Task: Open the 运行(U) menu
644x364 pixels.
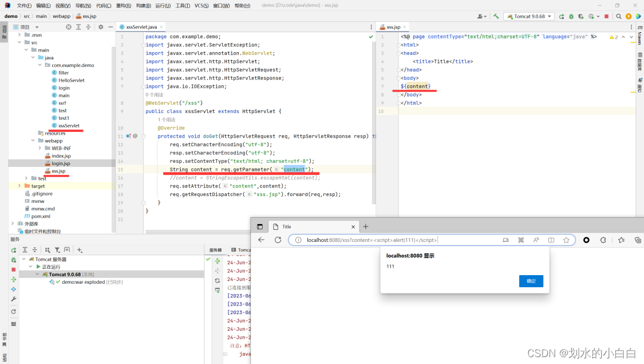Action: point(163,5)
